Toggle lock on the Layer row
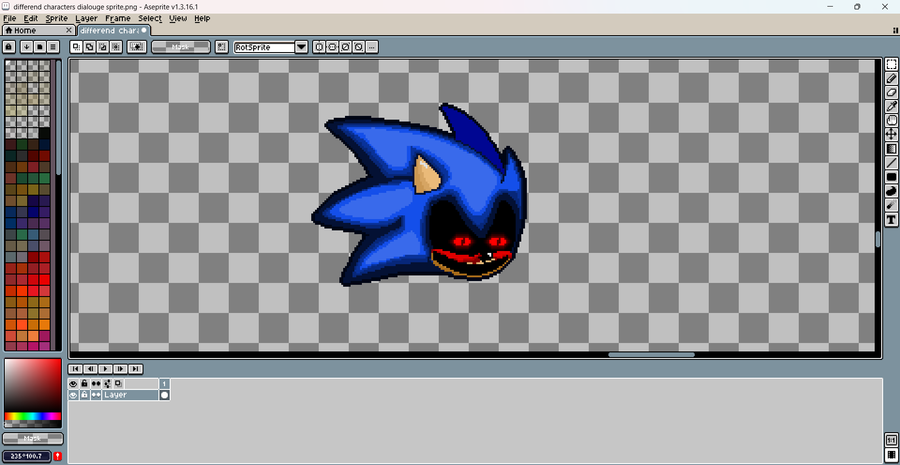 point(84,395)
